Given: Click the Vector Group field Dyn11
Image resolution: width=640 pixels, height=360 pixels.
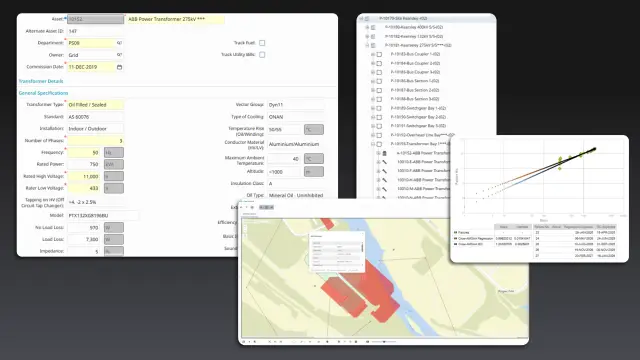Looking at the screenshot, I should tap(296, 105).
